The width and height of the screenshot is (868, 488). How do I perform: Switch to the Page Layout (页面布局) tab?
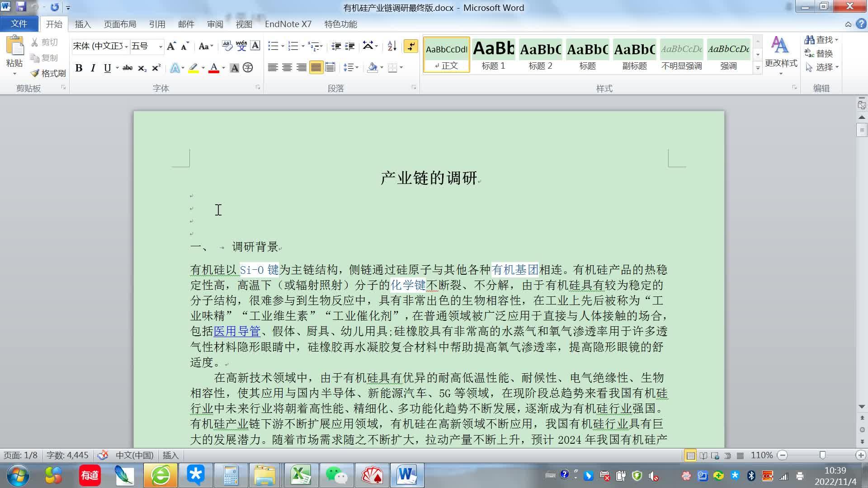(x=120, y=24)
